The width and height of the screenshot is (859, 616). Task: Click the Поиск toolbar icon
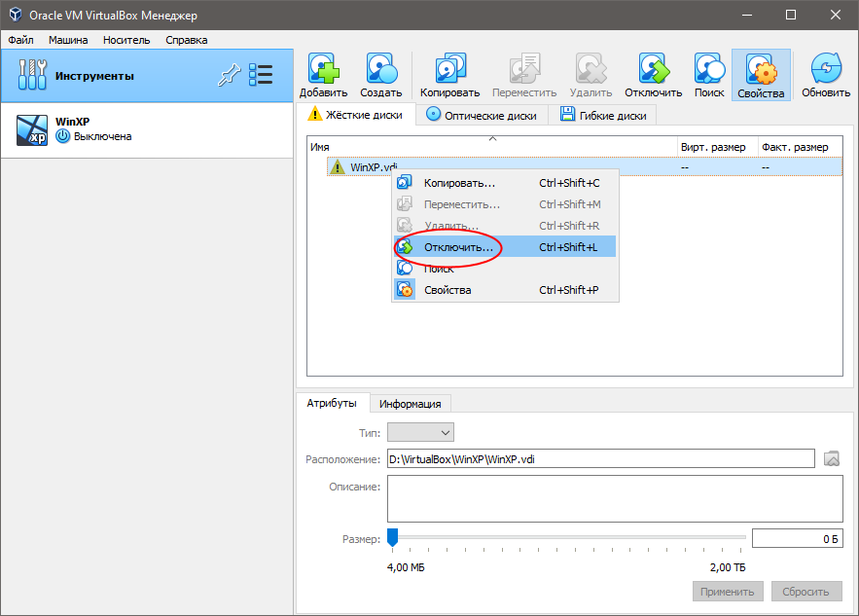pos(709,69)
